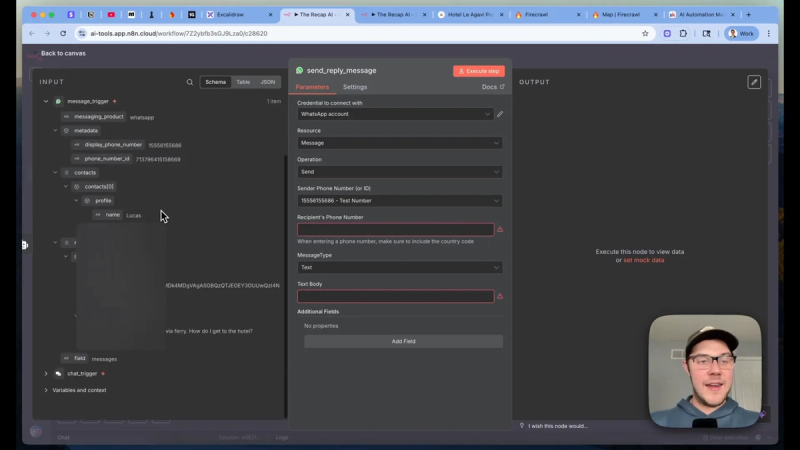Viewport: 800px width, 450px height.
Task: Collapse the contacts tree node
Action: pos(55,172)
